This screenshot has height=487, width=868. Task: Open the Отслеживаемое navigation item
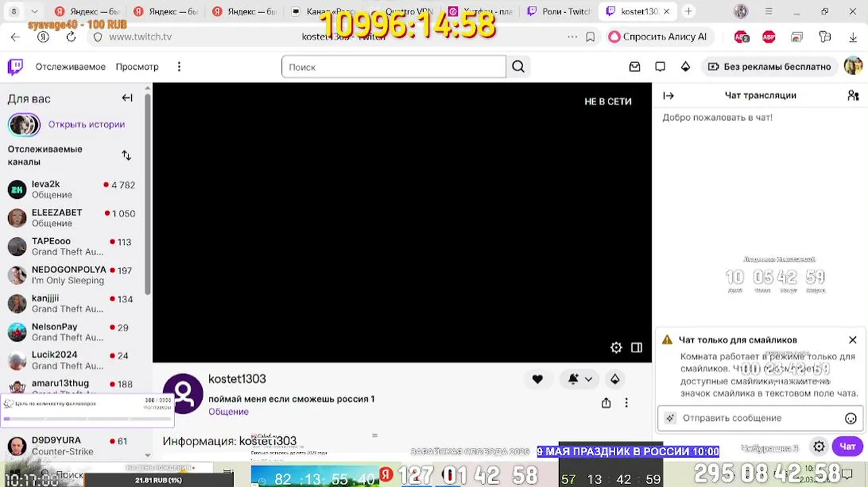click(x=70, y=66)
